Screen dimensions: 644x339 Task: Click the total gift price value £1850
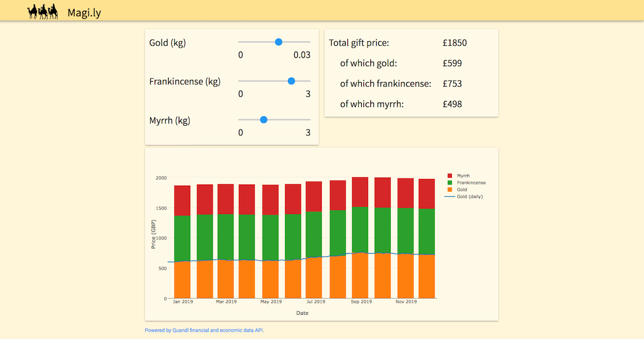click(455, 43)
